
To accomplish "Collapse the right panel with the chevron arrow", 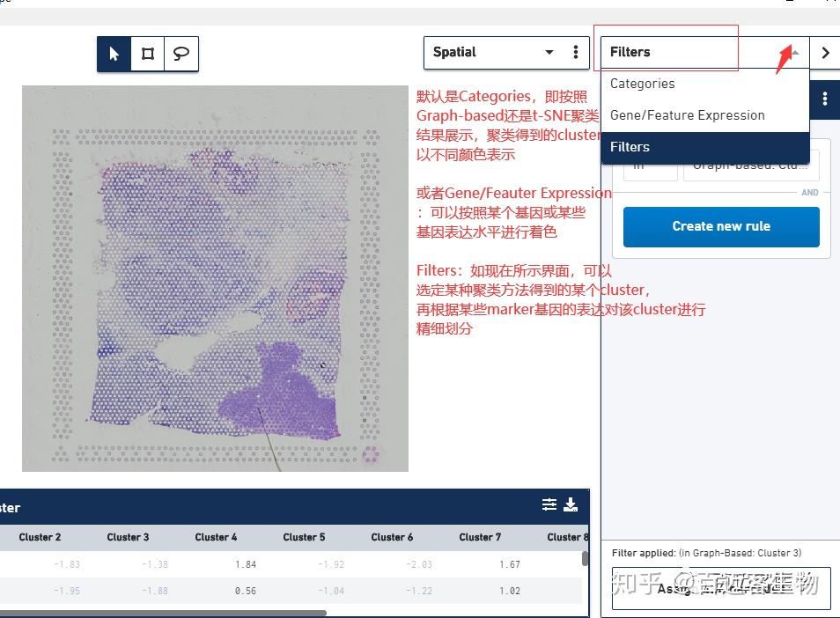I will [x=826, y=52].
